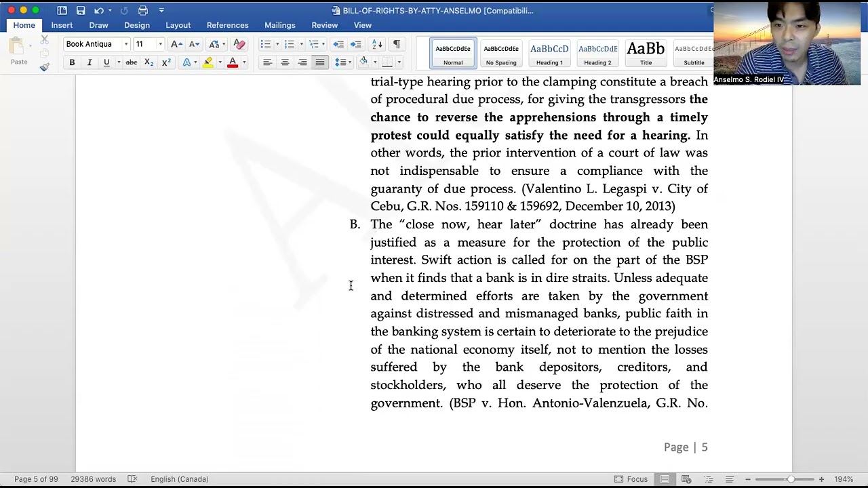Toggle Print Layout view in status bar
Image resolution: width=868 pixels, height=488 pixels.
(x=665, y=479)
